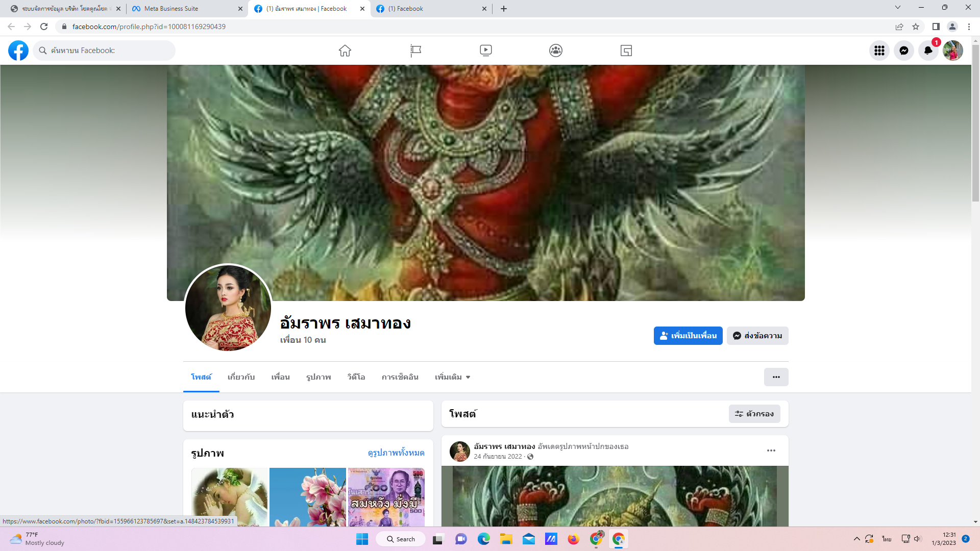This screenshot has height=551, width=980.
Task: Switch to the เกี่ยวกับ tab
Action: [x=241, y=377]
